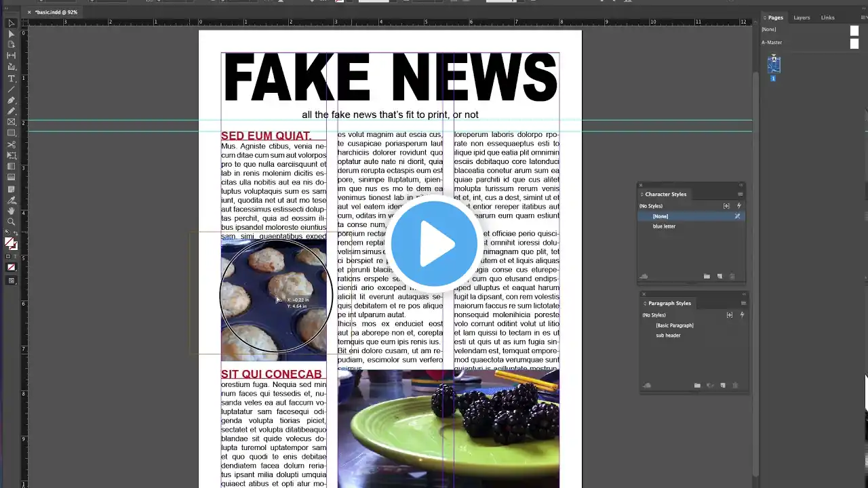Switch to the Links tab

click(x=828, y=18)
